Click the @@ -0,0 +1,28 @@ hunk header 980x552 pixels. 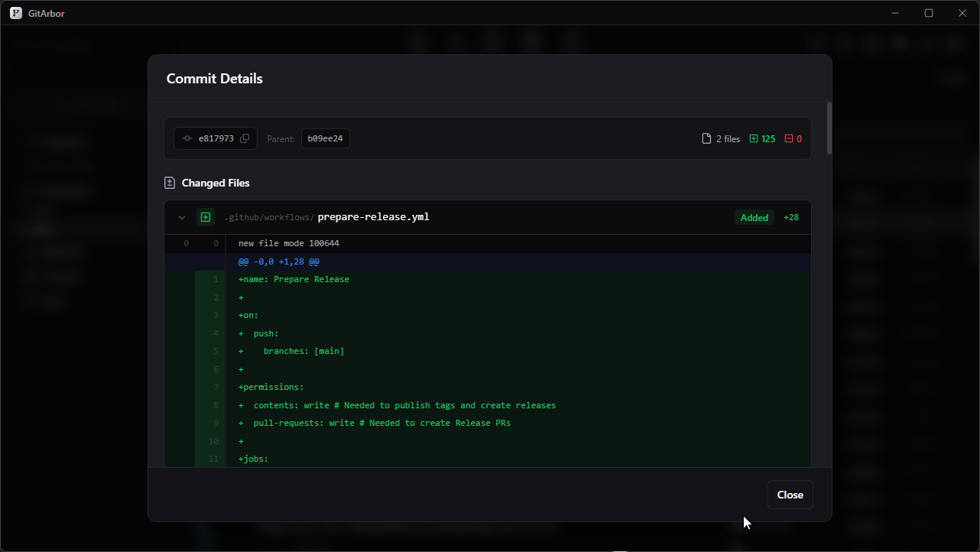coord(278,261)
